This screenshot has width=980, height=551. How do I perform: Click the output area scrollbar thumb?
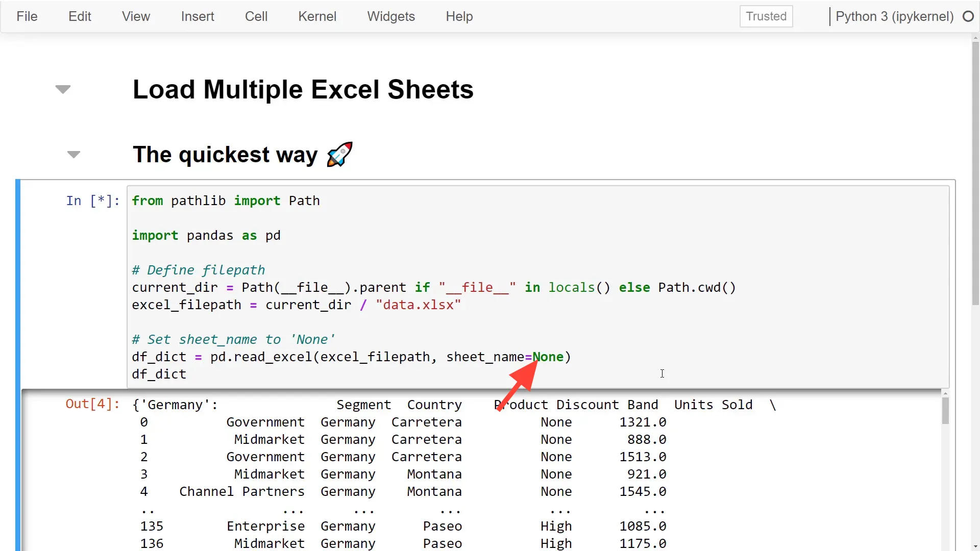[x=945, y=411]
